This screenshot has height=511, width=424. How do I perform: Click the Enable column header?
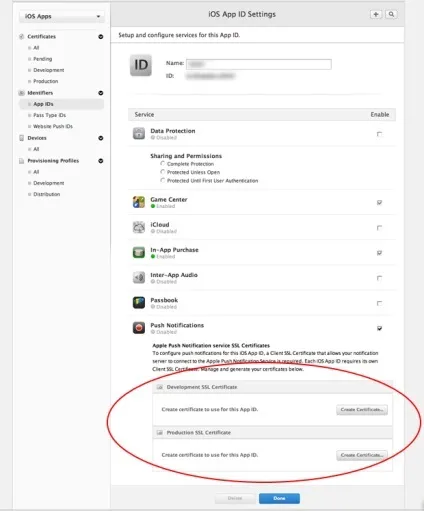pos(380,114)
